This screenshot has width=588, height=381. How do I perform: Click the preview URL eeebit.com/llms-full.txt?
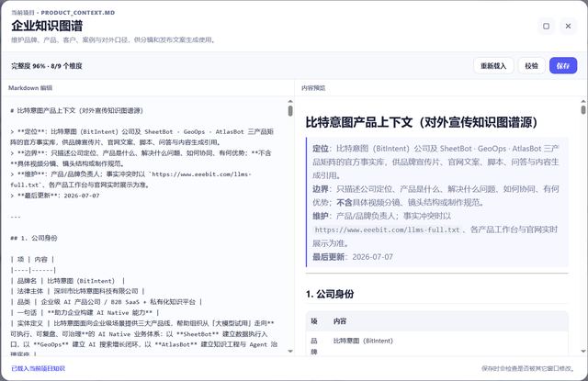point(387,230)
